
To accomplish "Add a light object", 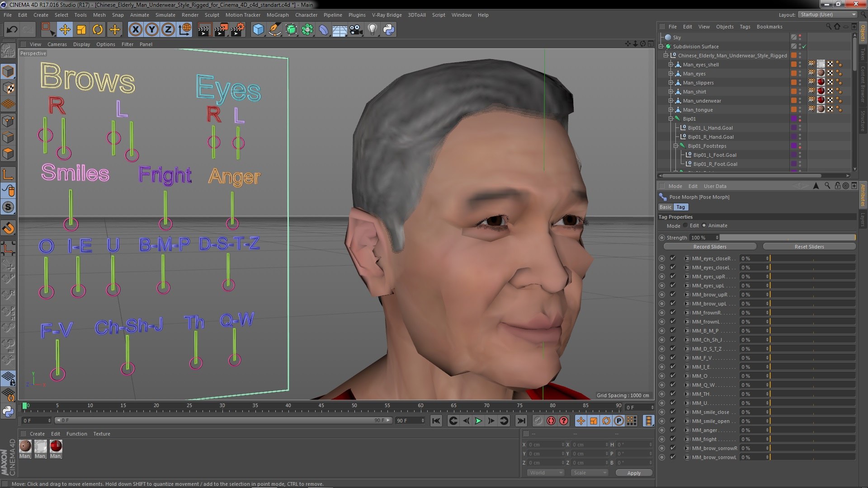I will pyautogui.click(x=373, y=30).
